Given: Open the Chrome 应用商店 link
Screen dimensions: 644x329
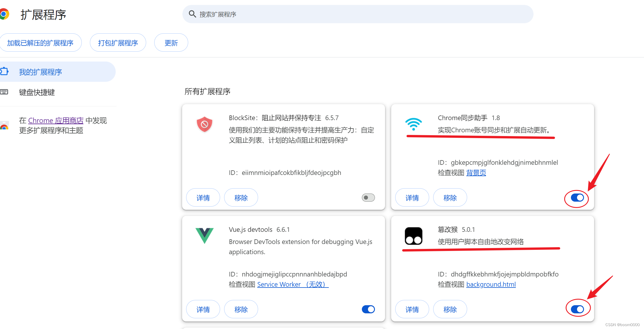Looking at the screenshot, I should coord(56,120).
